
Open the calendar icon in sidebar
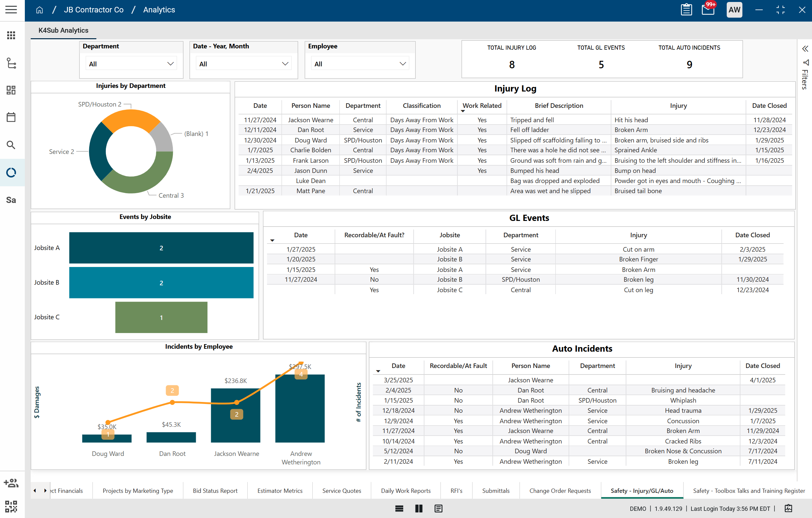point(11,117)
